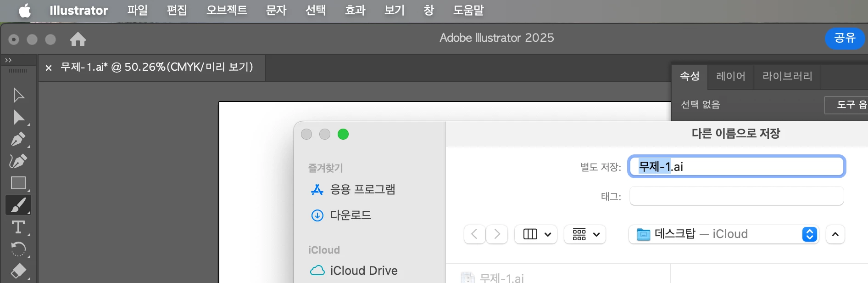Select the Rectangle tool
Image resolution: width=868 pixels, height=283 pixels.
[x=18, y=183]
